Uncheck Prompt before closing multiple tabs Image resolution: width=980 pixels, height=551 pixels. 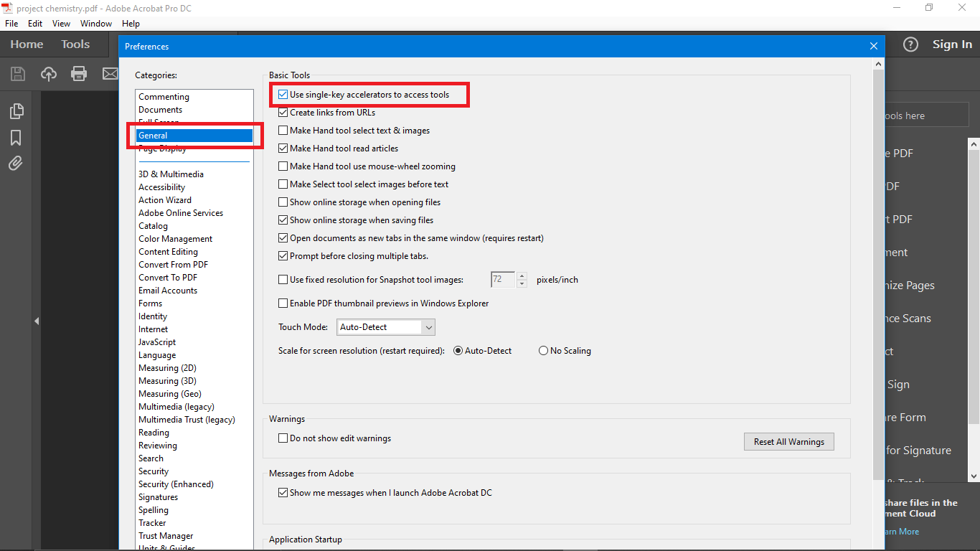(283, 256)
